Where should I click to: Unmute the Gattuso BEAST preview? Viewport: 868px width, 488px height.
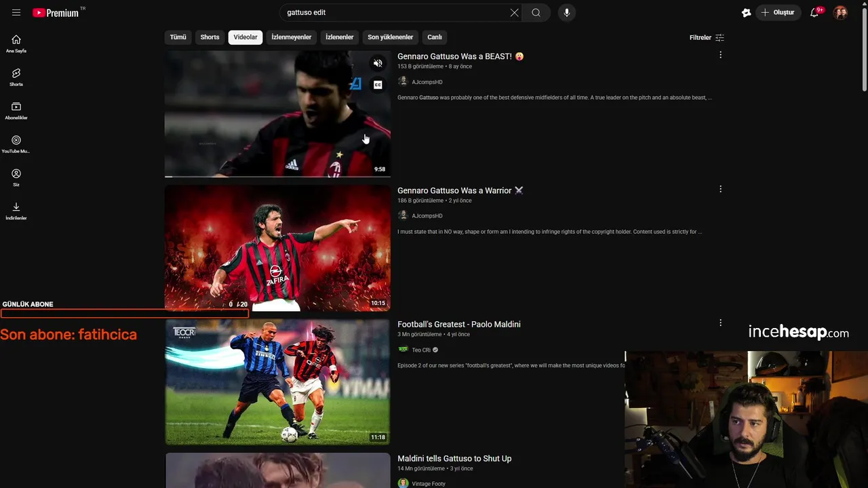click(378, 63)
